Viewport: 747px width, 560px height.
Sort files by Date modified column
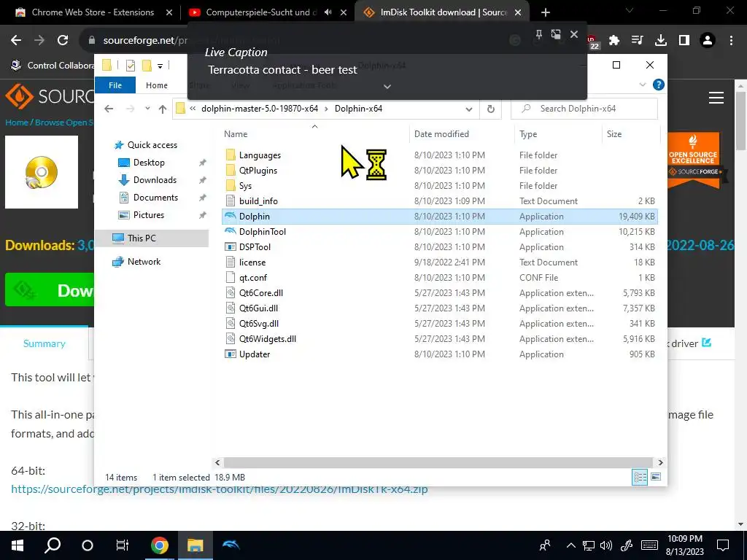(x=441, y=134)
